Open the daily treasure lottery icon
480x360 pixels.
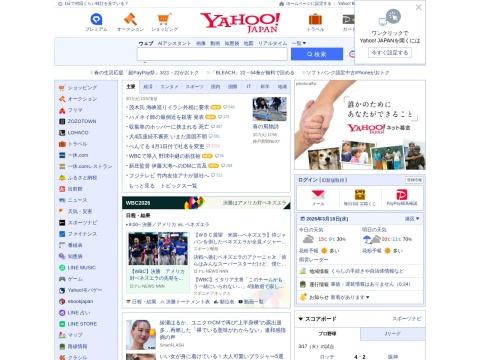pos(360,197)
